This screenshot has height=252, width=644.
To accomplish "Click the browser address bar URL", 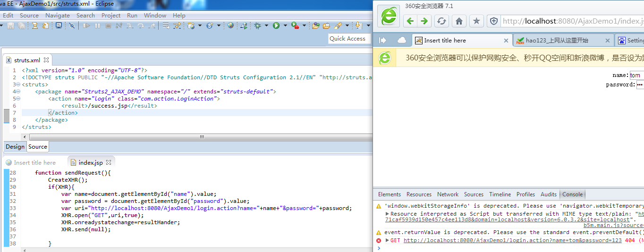I will (573, 21).
